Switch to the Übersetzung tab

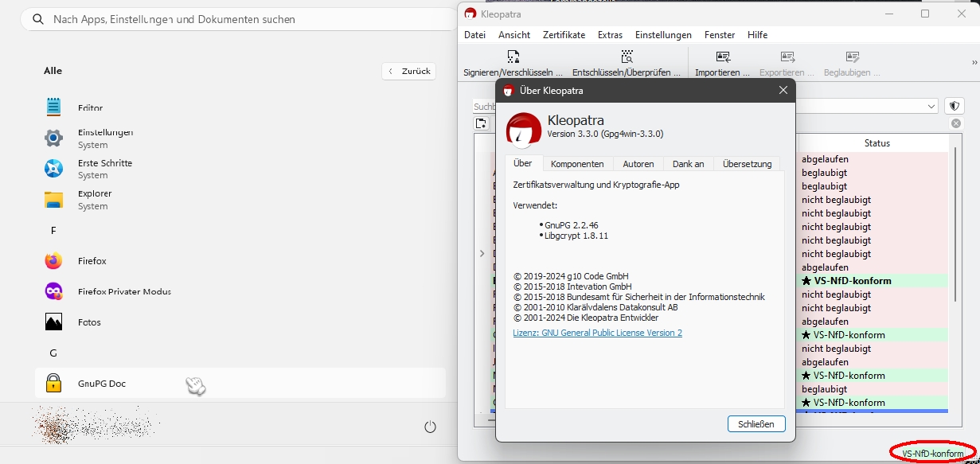tap(748, 164)
